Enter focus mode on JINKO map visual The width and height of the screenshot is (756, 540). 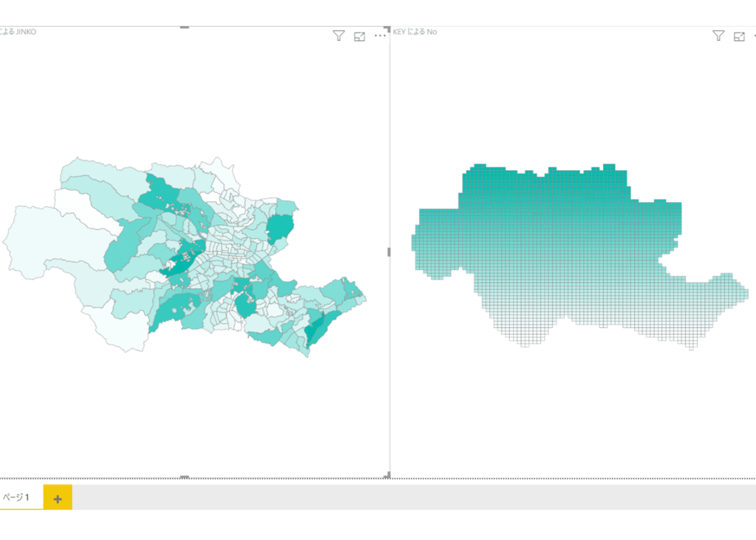360,36
